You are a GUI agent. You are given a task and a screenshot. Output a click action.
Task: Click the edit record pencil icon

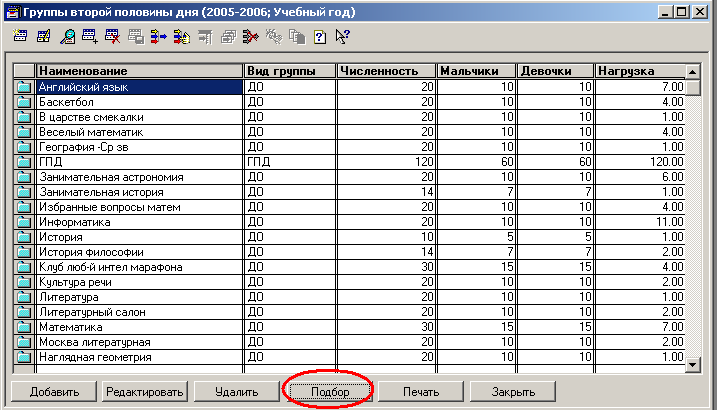43,38
